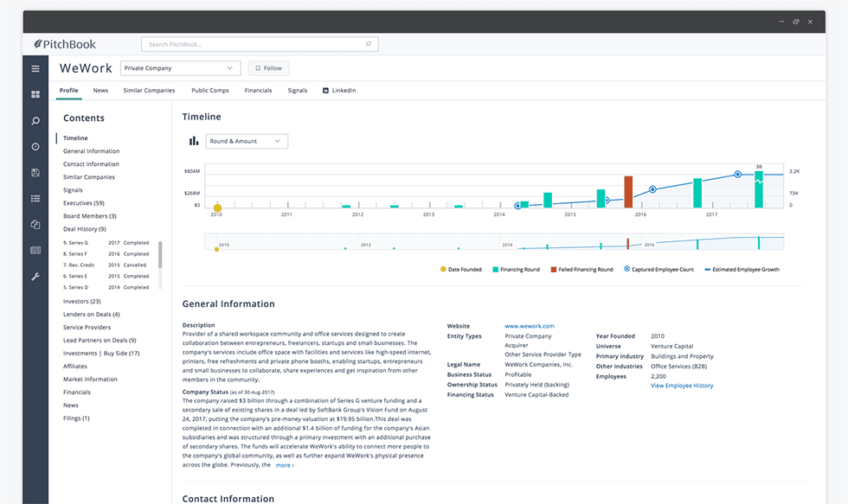Select the 5. Series D deal row

106,287
